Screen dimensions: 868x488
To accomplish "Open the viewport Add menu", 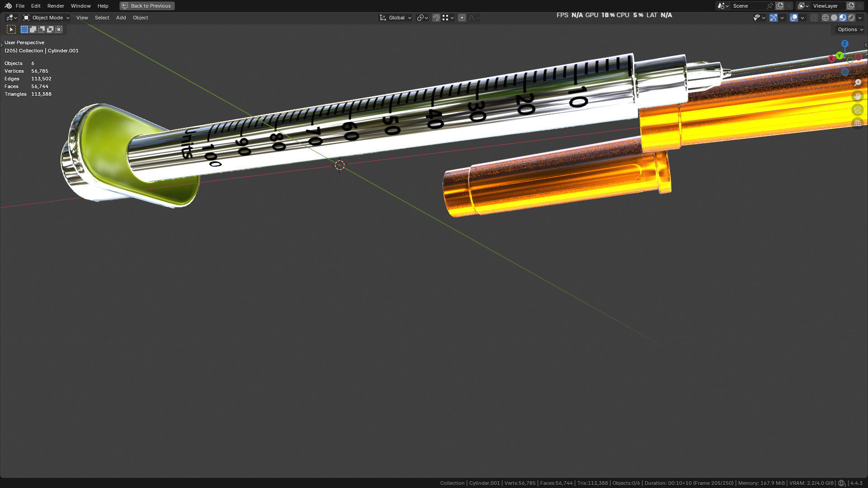I will 121,18.
